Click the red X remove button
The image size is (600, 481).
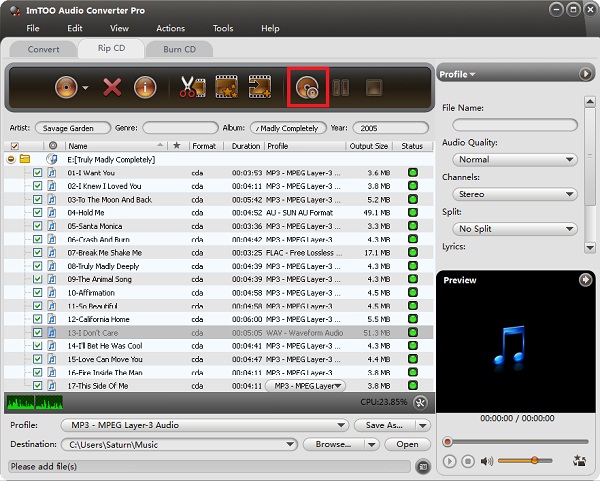click(x=112, y=88)
